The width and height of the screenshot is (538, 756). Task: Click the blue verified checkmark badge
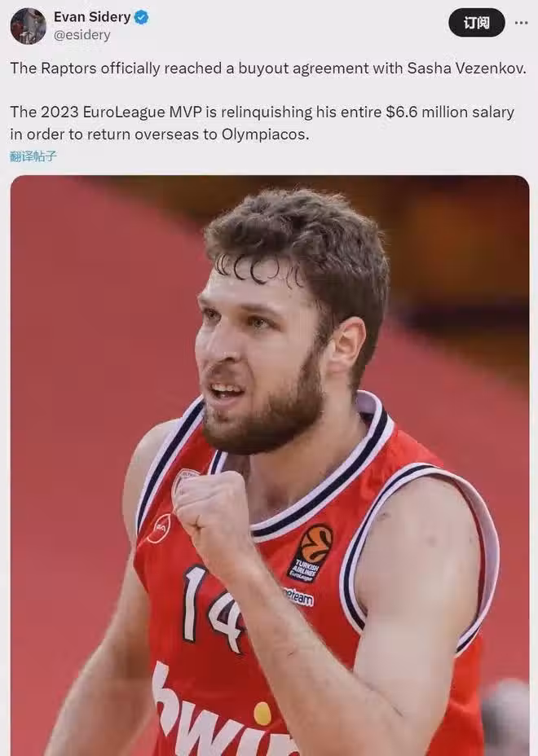point(141,18)
